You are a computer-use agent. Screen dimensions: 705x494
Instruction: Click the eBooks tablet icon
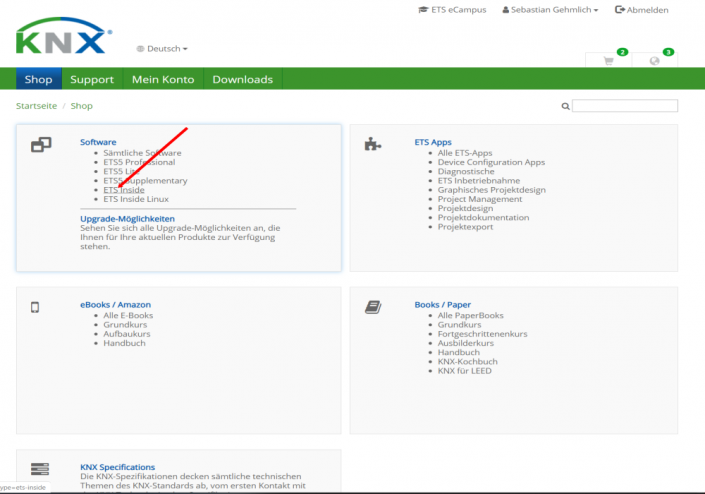pos(36,307)
